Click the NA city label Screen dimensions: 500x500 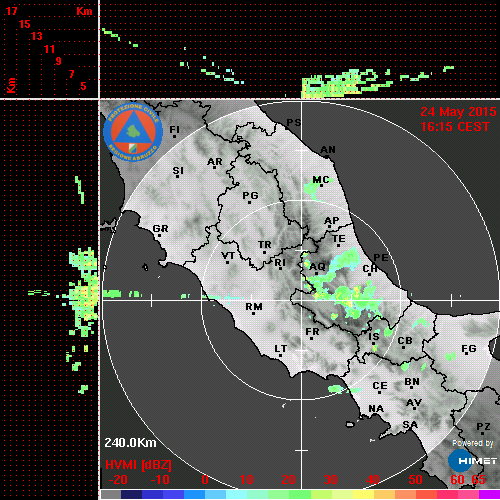point(376,409)
